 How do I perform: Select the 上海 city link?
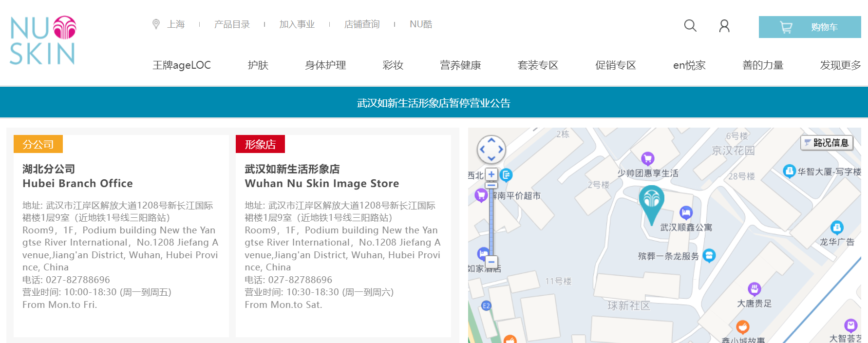[x=176, y=24]
